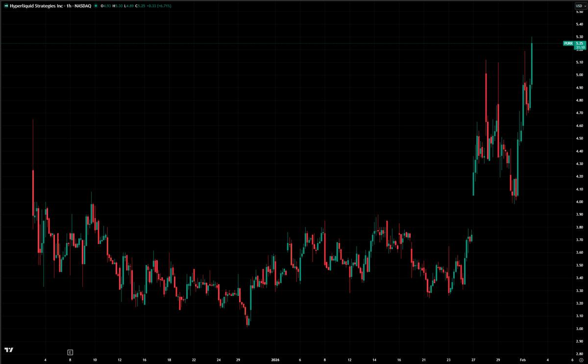Click the low value L4.89

click(x=128, y=6)
